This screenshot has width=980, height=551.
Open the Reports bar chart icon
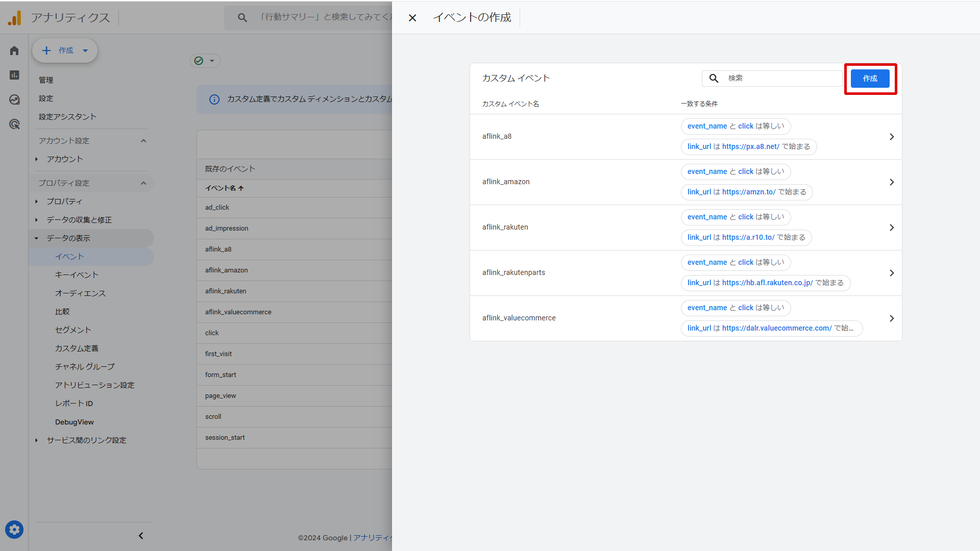[x=14, y=75]
